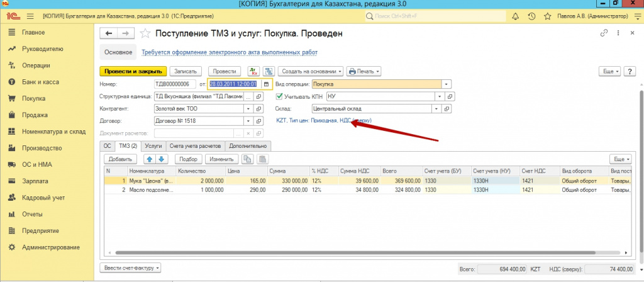Open Печать dropdown
Viewport: 644px width, 282px height.
pyautogui.click(x=364, y=71)
